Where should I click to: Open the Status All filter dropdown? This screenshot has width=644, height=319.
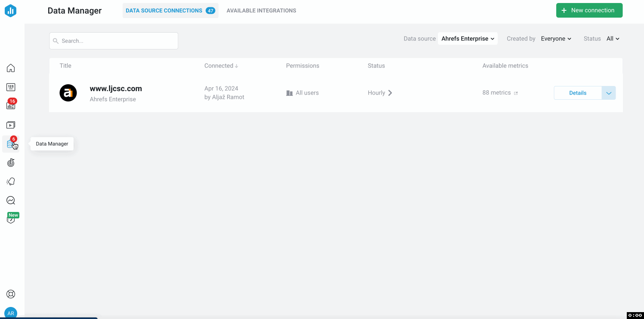[x=613, y=39]
